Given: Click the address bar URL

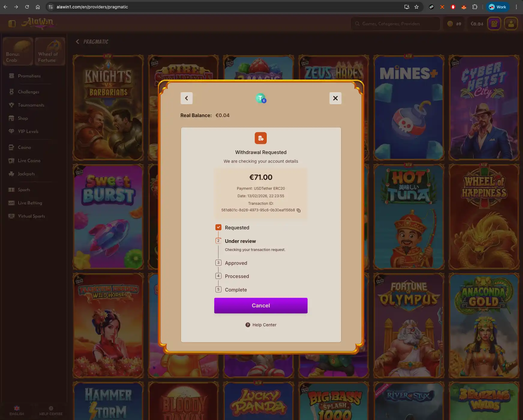Looking at the screenshot, I should [92, 7].
